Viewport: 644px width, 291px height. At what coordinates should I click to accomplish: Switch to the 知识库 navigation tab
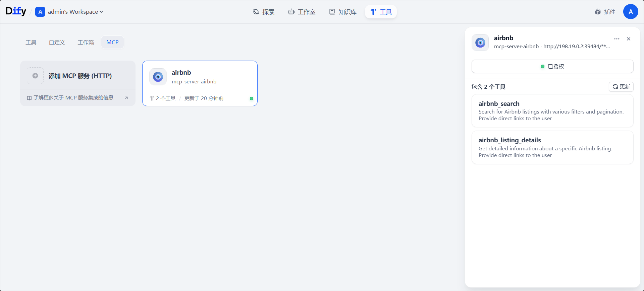342,12
